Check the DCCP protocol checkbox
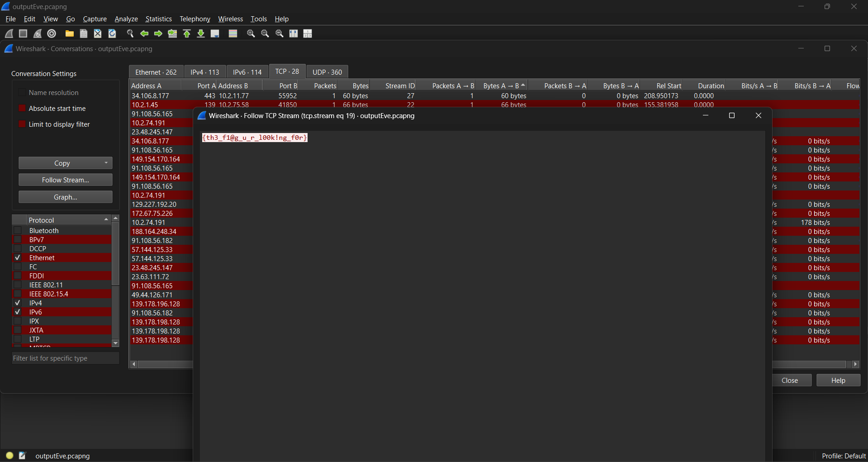This screenshot has width=868, height=462. pos(18,248)
